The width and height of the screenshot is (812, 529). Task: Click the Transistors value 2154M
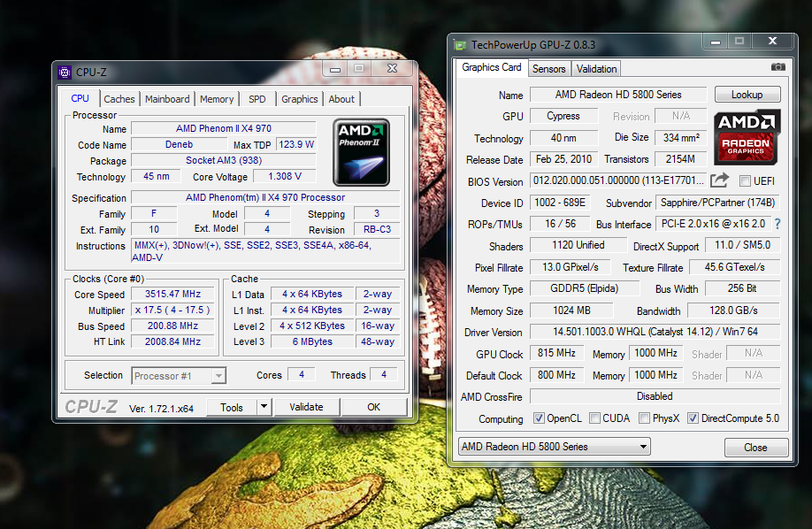680,159
